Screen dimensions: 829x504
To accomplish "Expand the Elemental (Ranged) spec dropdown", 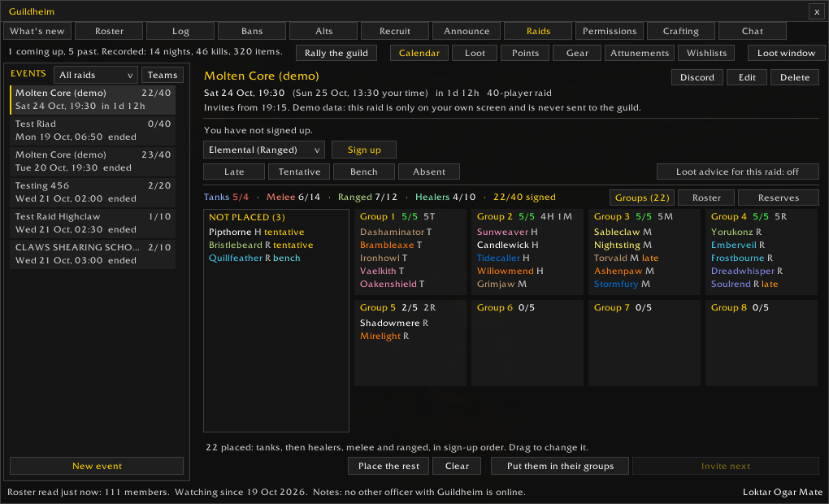I will point(264,150).
